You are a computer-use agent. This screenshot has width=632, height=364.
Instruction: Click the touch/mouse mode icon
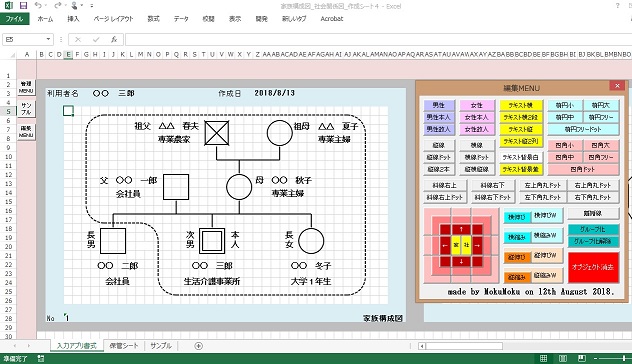coord(74,6)
